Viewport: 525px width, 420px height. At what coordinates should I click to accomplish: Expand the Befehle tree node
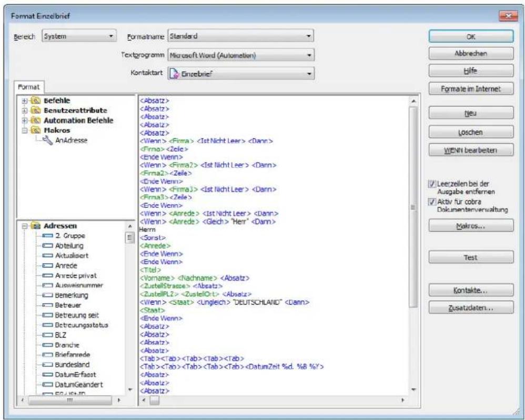point(24,101)
